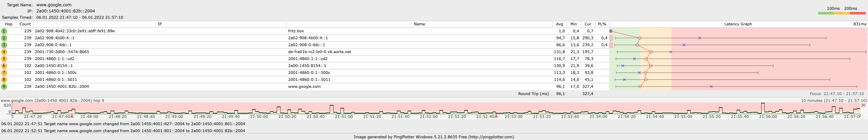The image size is (868, 140).
Task: Select IP 2a02:908:4b42:33c0:2e91:abff:fe91:89e
Action: (x=75, y=31)
